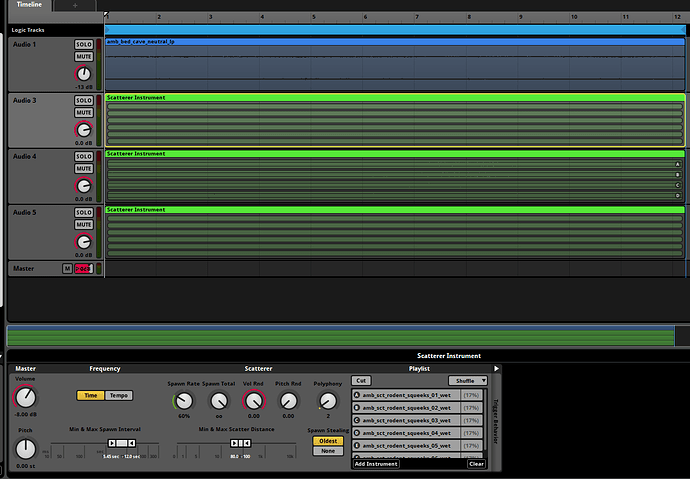
Task: Click the Spawn Rate knob
Action: point(184,401)
